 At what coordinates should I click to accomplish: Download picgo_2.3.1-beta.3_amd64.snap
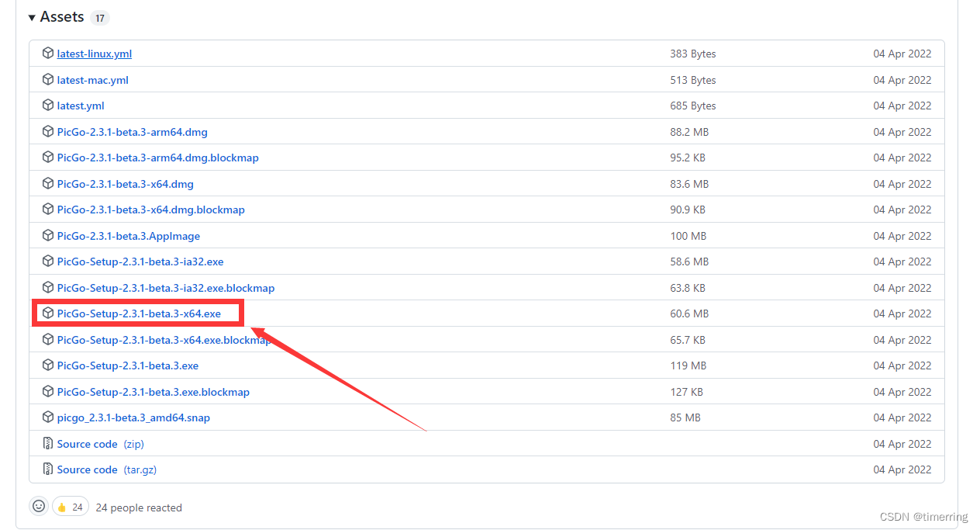pos(133,417)
